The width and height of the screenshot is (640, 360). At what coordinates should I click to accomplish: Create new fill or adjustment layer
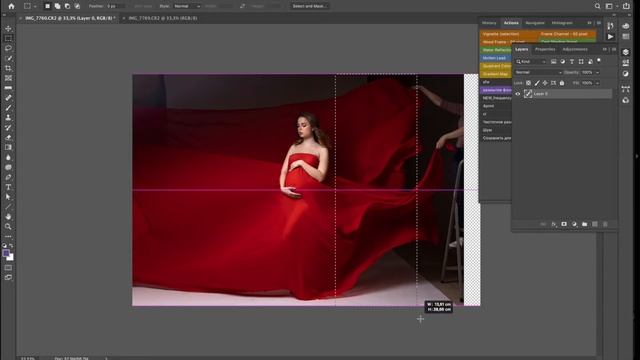pos(574,224)
